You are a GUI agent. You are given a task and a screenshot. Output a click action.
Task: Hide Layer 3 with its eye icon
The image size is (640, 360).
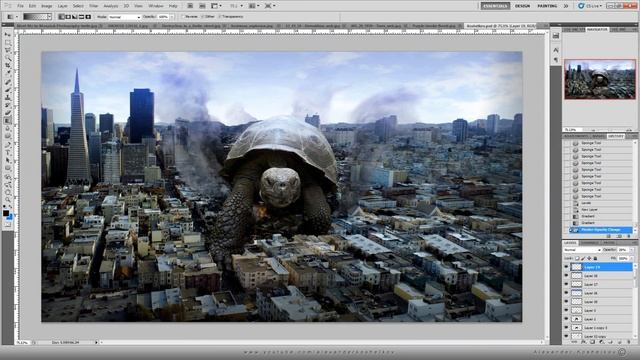566,310
